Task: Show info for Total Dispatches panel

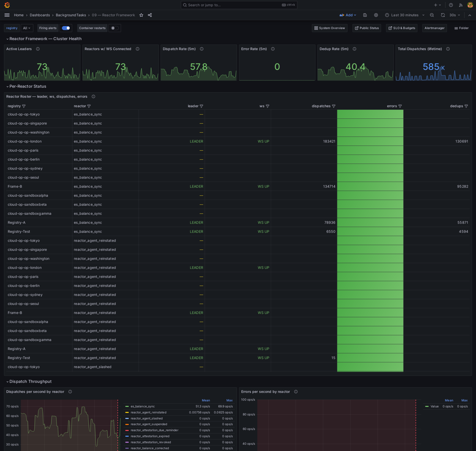Action: tap(448, 49)
